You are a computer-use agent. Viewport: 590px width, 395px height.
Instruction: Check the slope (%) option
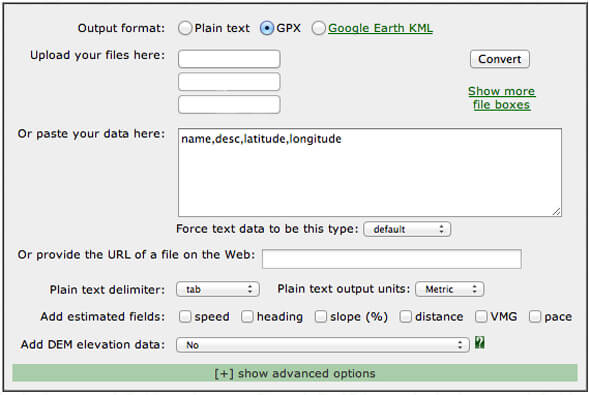(x=321, y=316)
